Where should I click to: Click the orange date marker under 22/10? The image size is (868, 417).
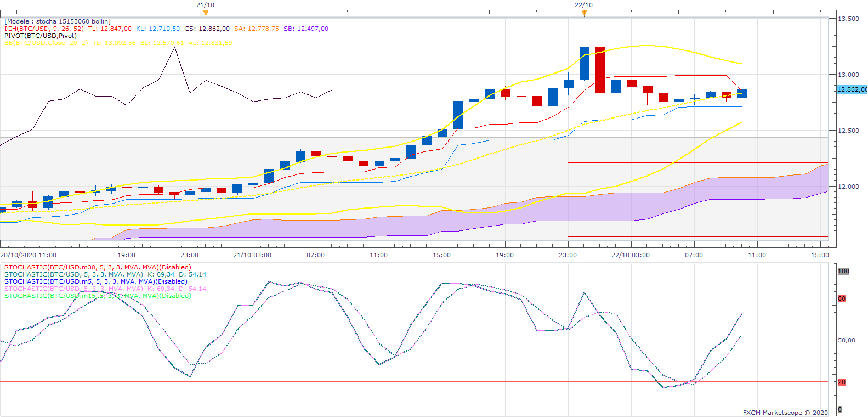point(583,13)
